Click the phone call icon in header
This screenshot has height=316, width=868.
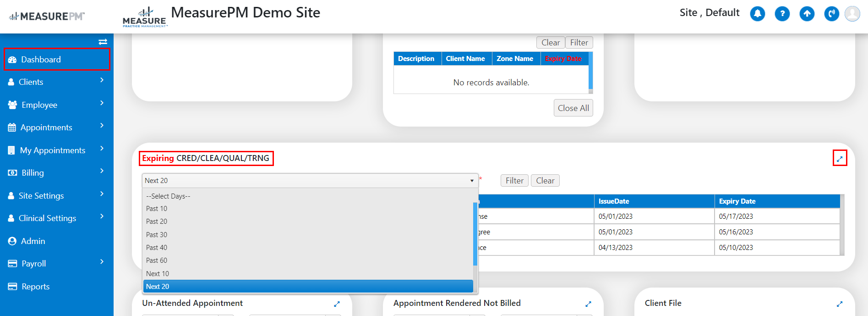tap(831, 14)
